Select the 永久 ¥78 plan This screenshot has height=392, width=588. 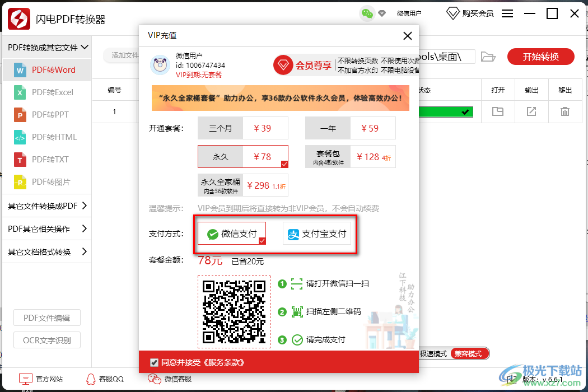[243, 156]
